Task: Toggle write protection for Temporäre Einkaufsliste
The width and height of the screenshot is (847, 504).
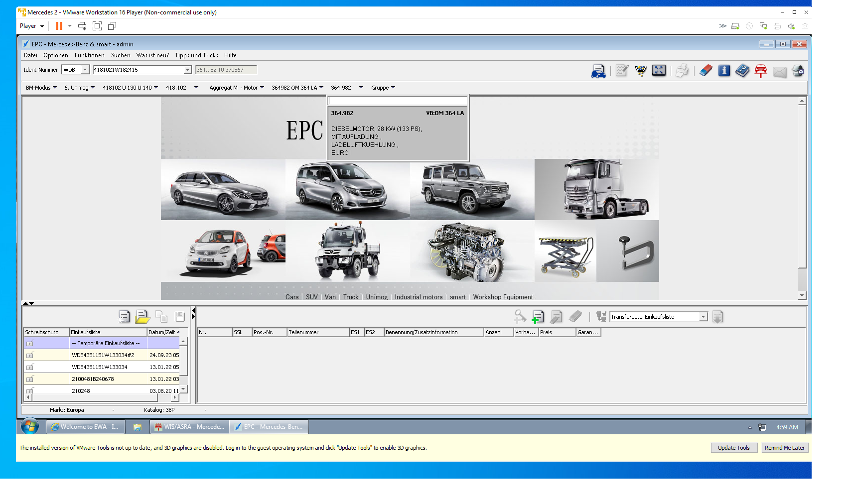Action: pyautogui.click(x=30, y=343)
